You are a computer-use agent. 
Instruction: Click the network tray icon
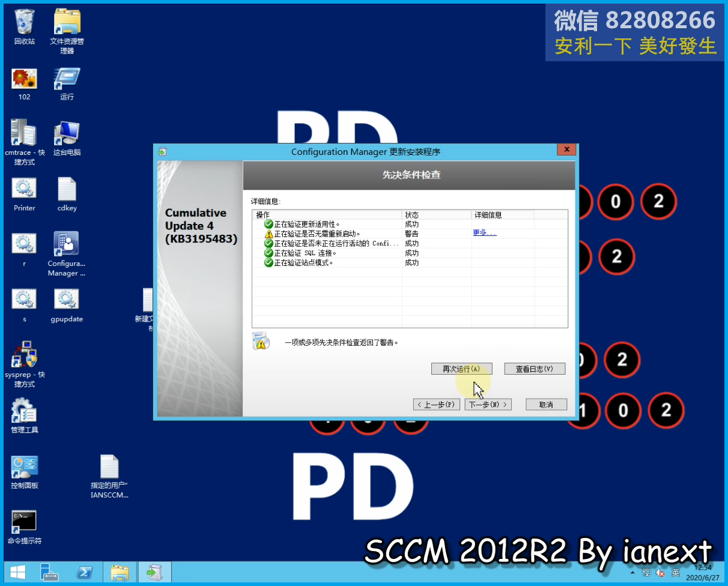[x=647, y=573]
